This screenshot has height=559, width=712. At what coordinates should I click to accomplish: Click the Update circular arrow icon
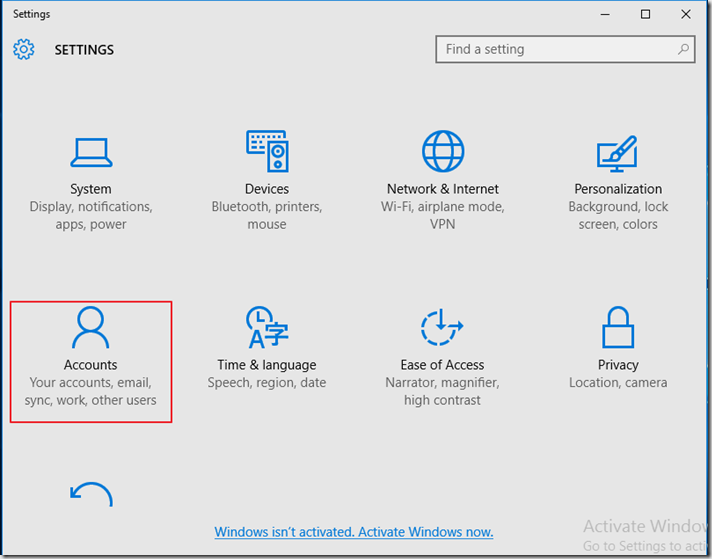91,496
